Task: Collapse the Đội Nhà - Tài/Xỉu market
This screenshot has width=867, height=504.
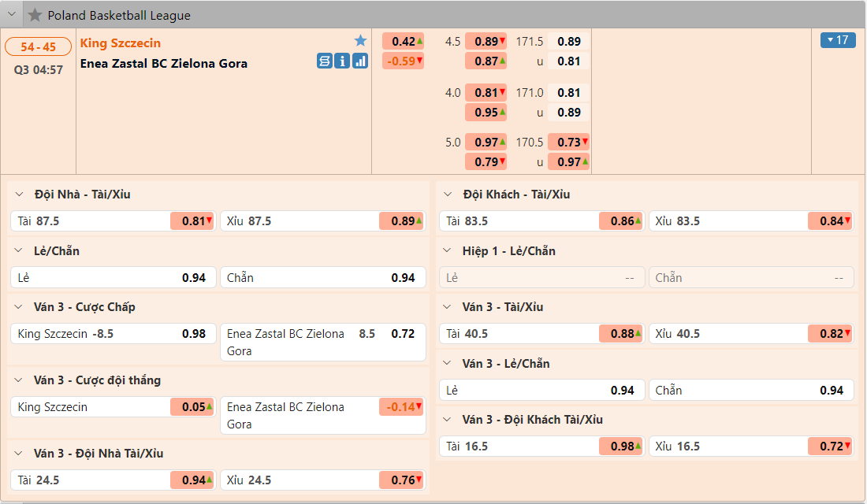Action: pos(19,195)
